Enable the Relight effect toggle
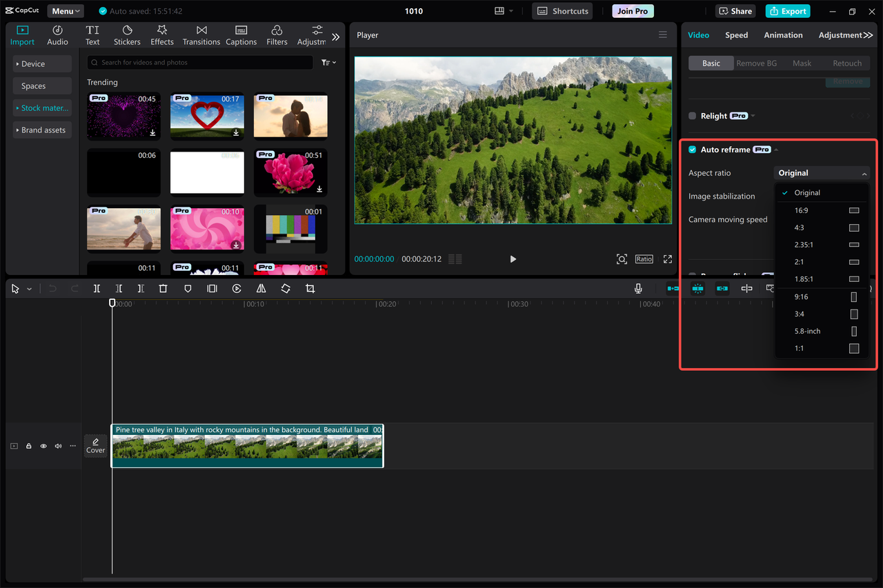 tap(691, 116)
